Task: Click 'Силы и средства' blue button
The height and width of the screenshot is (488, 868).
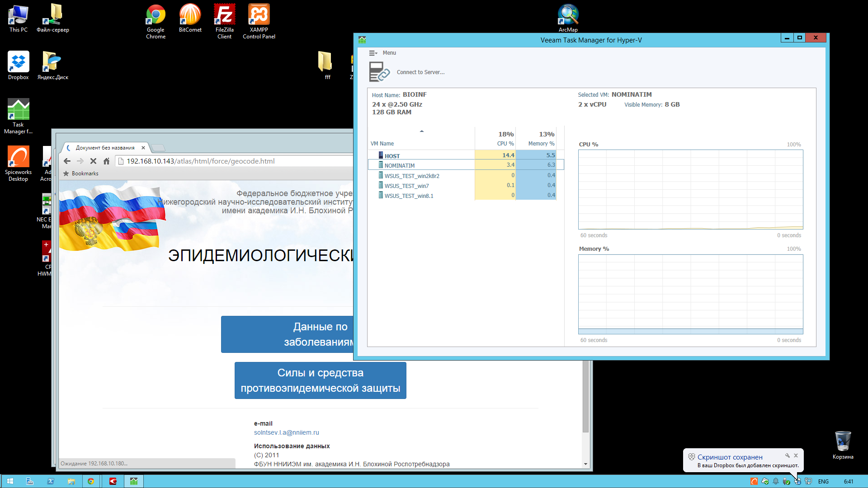Action: (320, 380)
